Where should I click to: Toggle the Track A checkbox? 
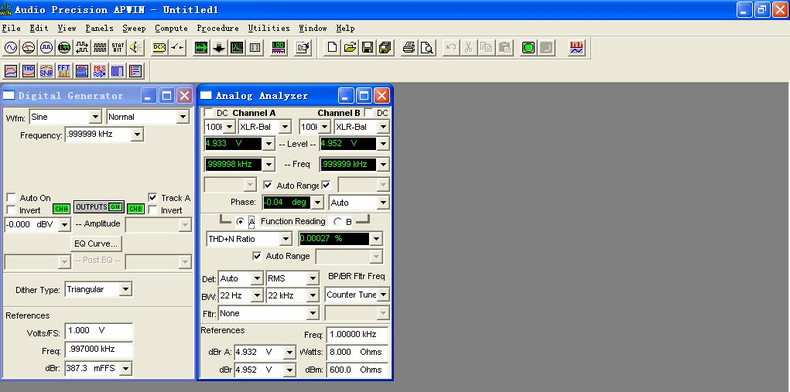[x=153, y=198]
